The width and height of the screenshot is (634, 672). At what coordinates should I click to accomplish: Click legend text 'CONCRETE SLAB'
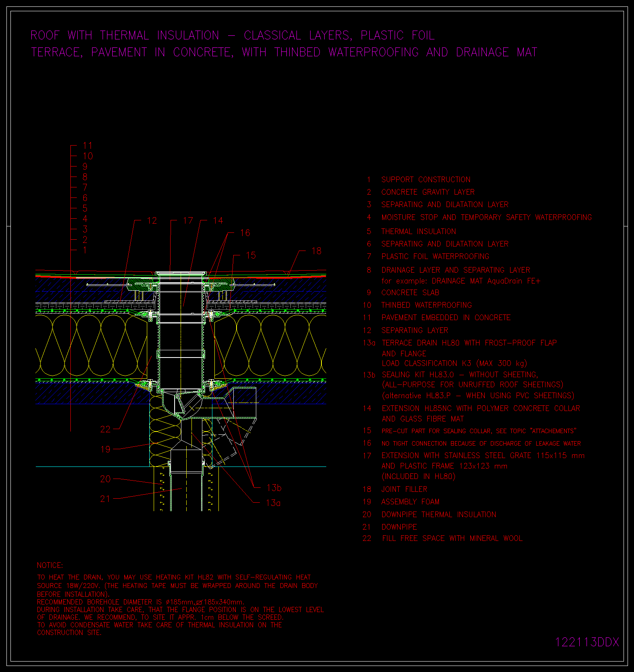[410, 293]
